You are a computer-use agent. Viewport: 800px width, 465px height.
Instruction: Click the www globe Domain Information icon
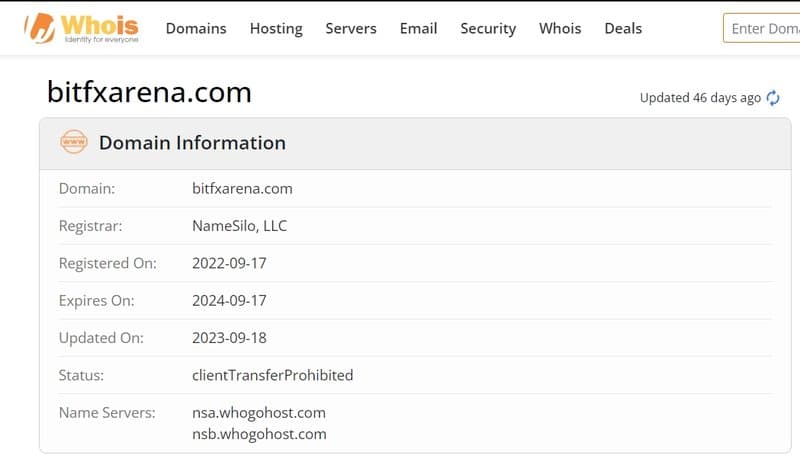point(74,142)
